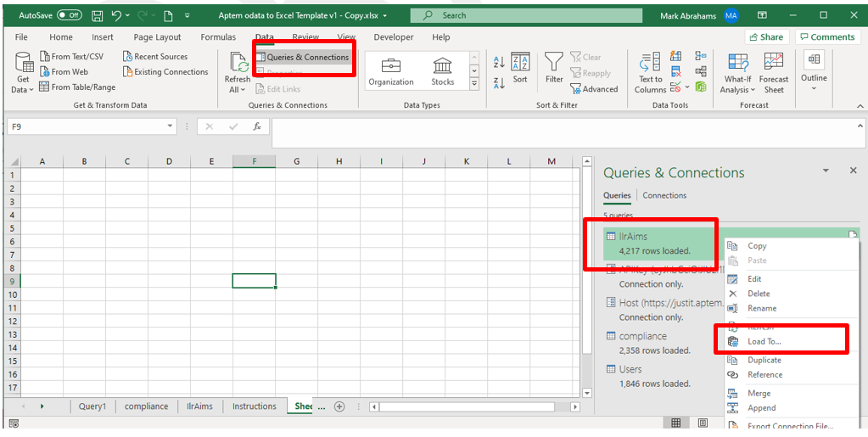
Task: Click the Relationships icon
Action: (x=701, y=71)
